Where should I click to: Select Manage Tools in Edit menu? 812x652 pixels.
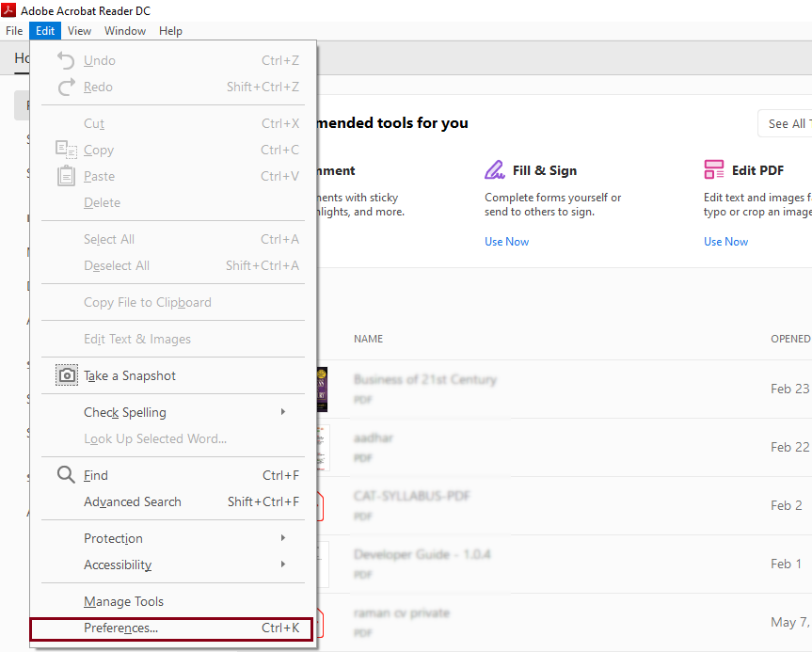tap(173, 601)
